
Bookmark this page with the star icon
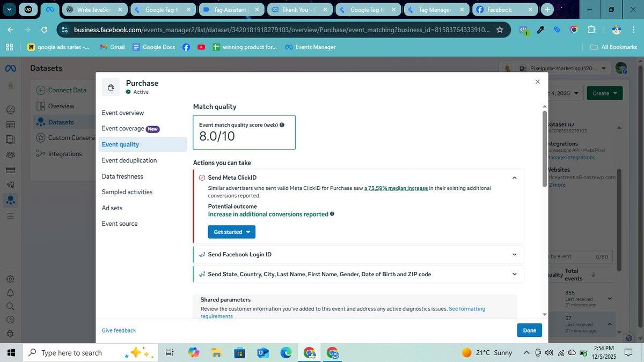500,29
